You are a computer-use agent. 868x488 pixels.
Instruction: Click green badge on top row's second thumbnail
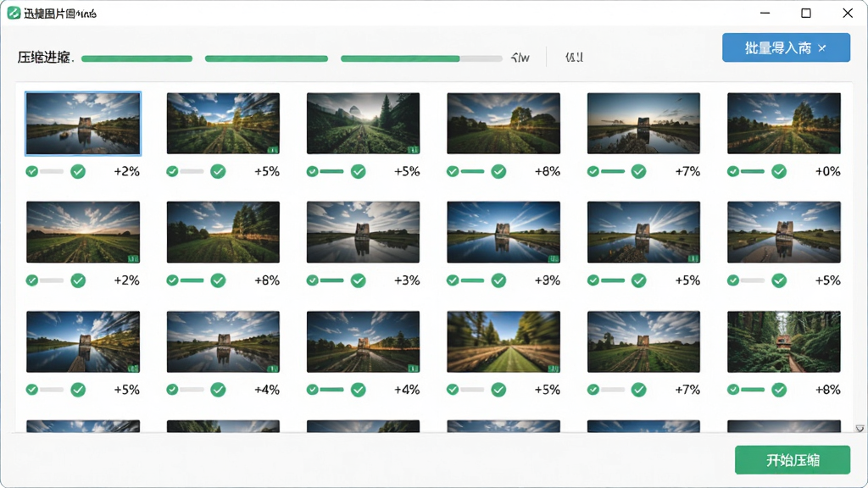click(272, 149)
